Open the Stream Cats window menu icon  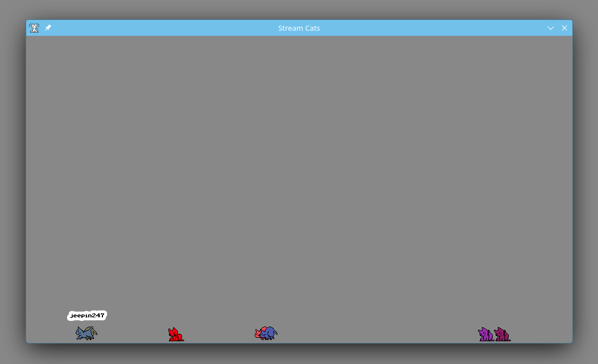34,28
